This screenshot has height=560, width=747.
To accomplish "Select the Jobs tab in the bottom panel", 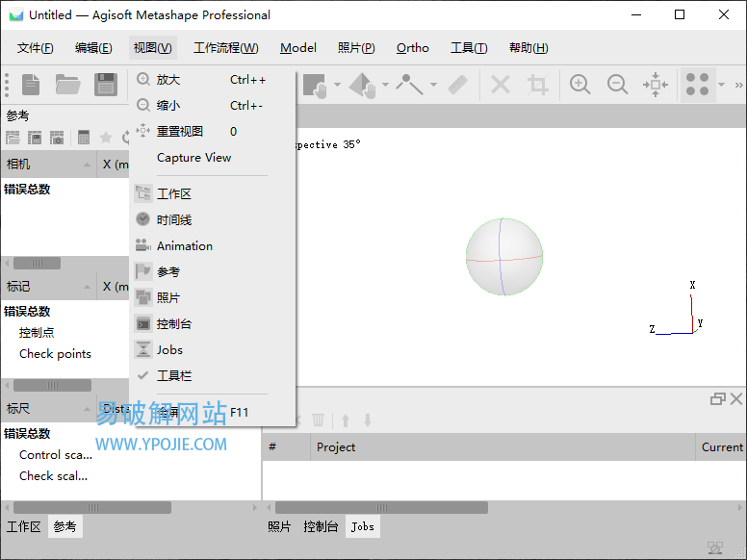I will point(363,526).
